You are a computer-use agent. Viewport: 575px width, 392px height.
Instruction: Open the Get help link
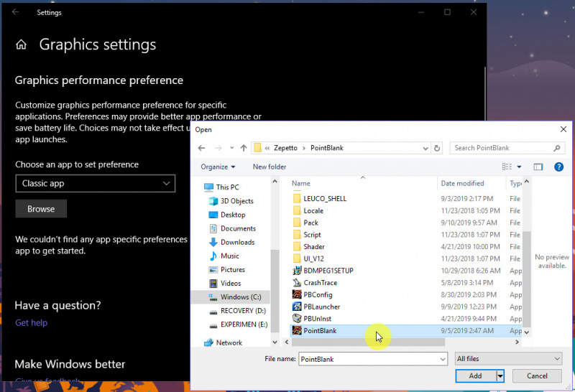[x=31, y=323]
